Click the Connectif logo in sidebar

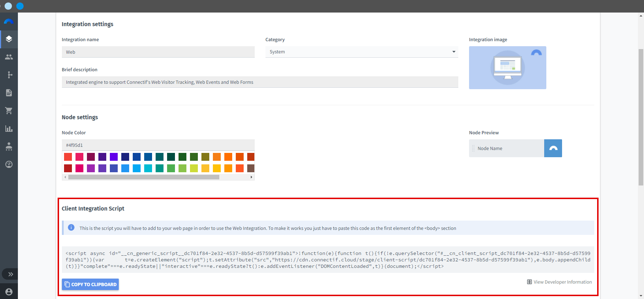[9, 21]
